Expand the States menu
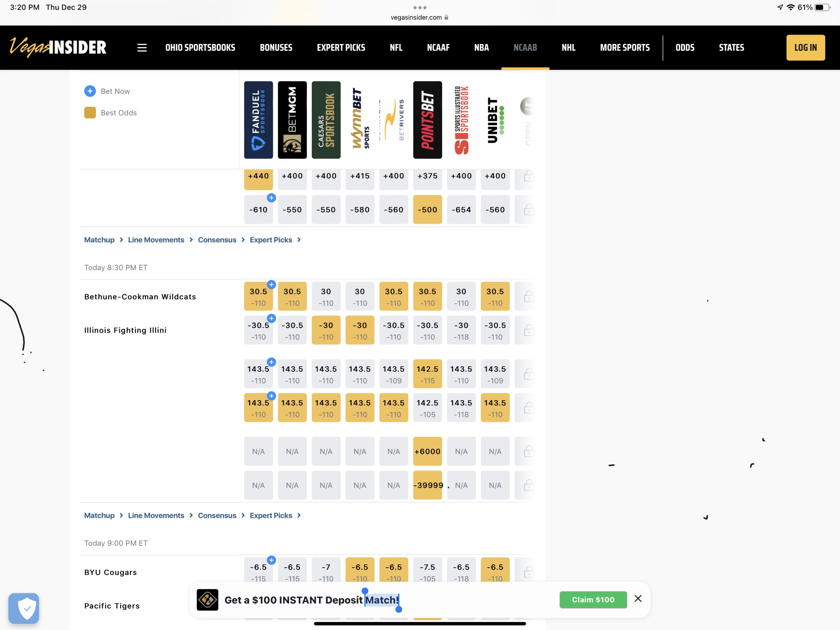The width and height of the screenshot is (840, 630). [x=731, y=48]
